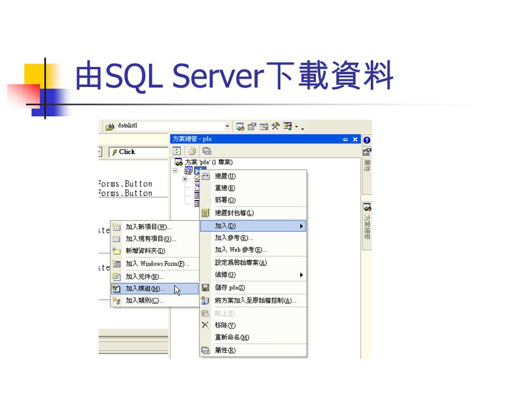This screenshot has height=399, width=532.
Task: Click the binoculars find icon beside datalist1
Action: coord(110,127)
